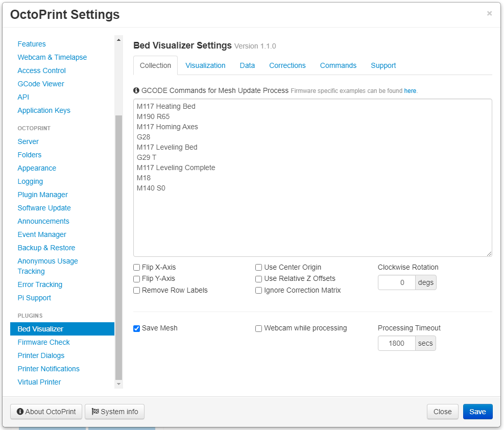The width and height of the screenshot is (504, 430).
Task: Select Logging in sidebar
Action: 30,181
